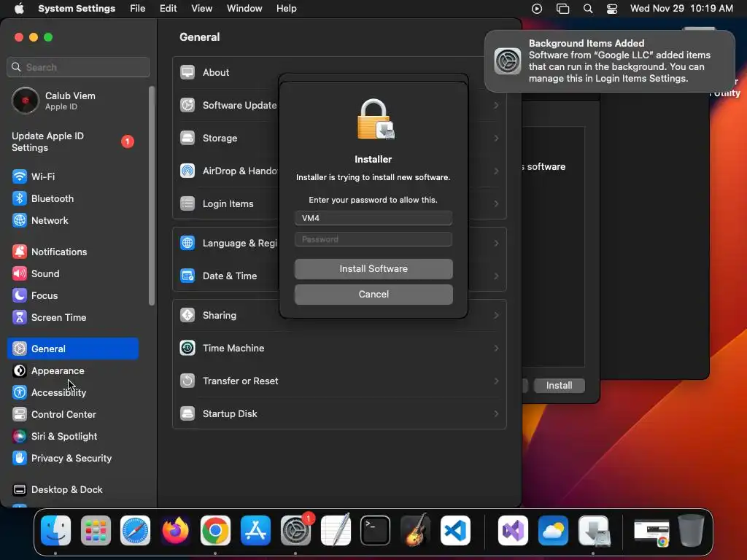The width and height of the screenshot is (747, 560).
Task: Expand Language & Region row chevron
Action: click(496, 244)
